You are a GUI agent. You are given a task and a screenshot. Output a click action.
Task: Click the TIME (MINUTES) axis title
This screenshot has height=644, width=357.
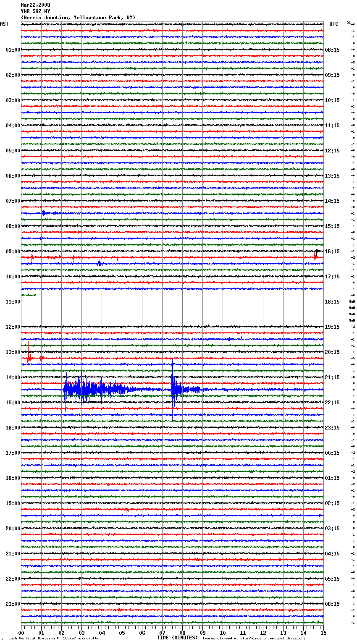(x=177, y=638)
